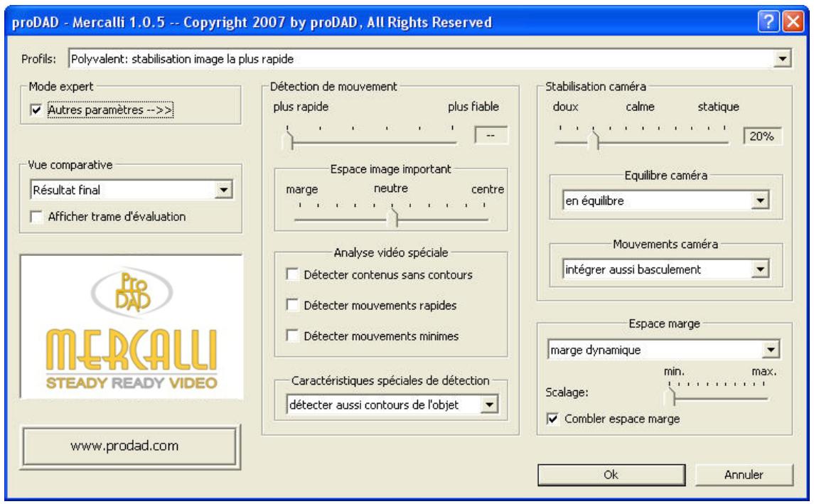The height and width of the screenshot is (504, 814).
Task: Open the Vue comparative Résultat final dropdown
Action: tap(223, 190)
